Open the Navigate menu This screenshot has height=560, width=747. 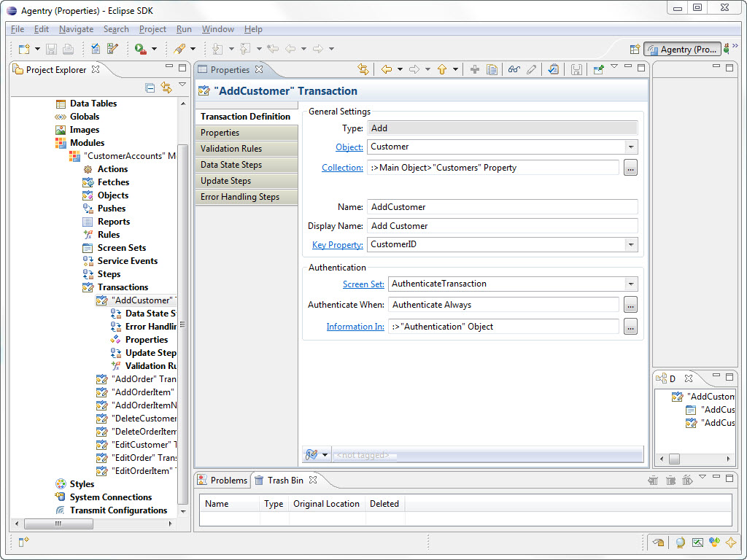click(x=76, y=29)
